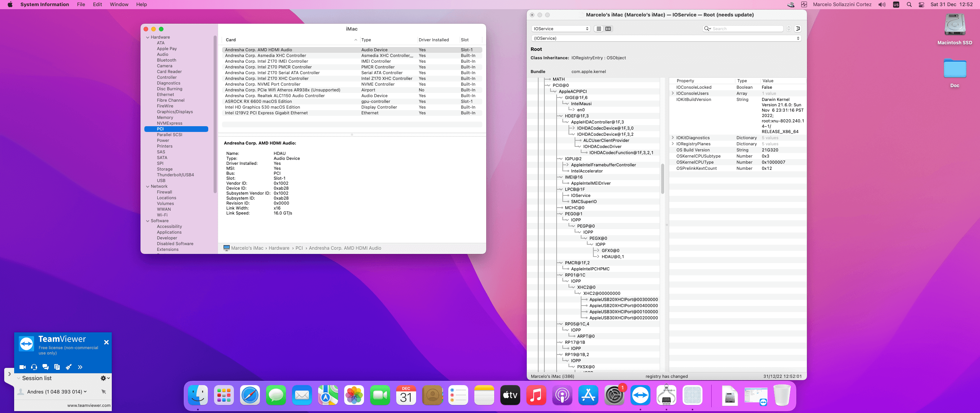Click the TeamViewer headset audio icon
The height and width of the screenshot is (413, 980).
tap(34, 367)
